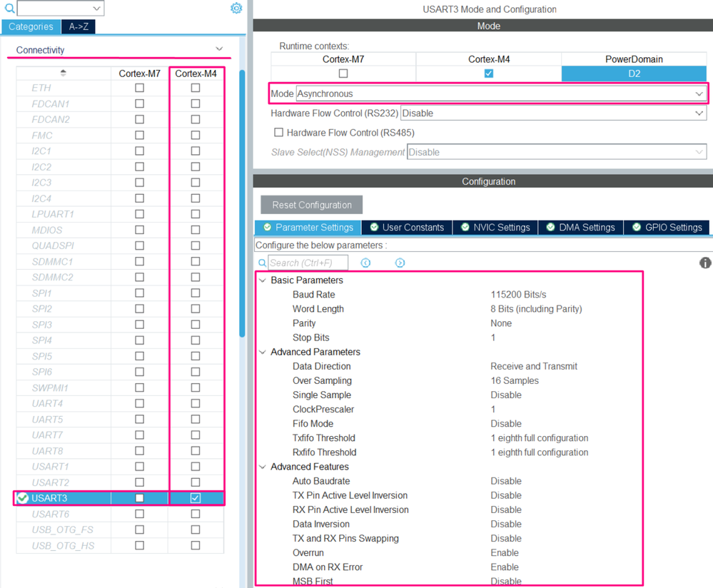Click Data Inversion value Disable
This screenshot has height=588, width=713.
click(506, 524)
